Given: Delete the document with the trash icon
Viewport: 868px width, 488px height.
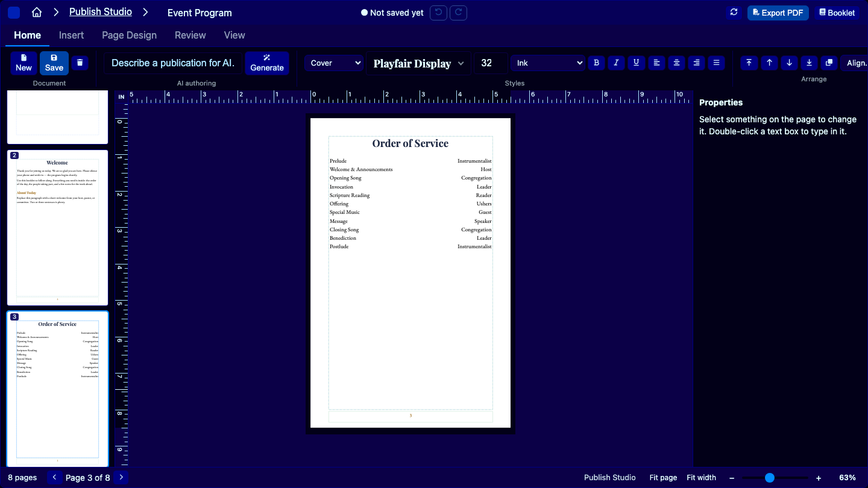Looking at the screenshot, I should 80,63.
